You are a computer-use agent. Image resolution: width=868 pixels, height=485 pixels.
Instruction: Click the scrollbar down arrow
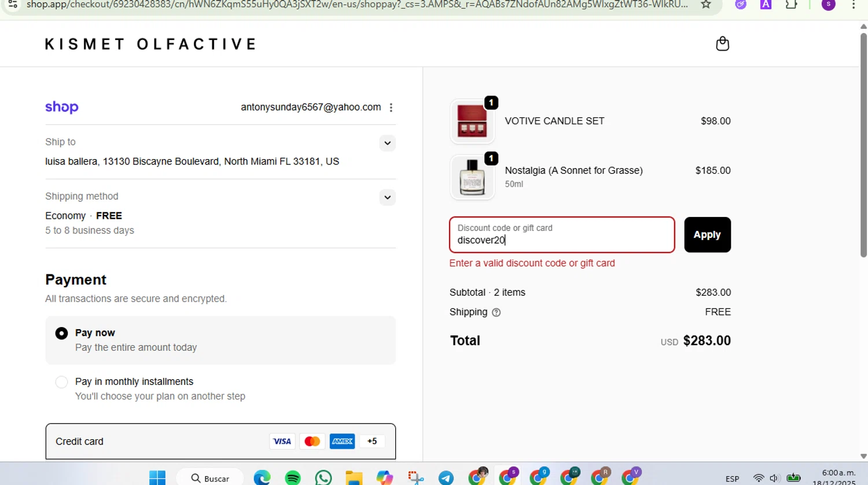tap(863, 456)
